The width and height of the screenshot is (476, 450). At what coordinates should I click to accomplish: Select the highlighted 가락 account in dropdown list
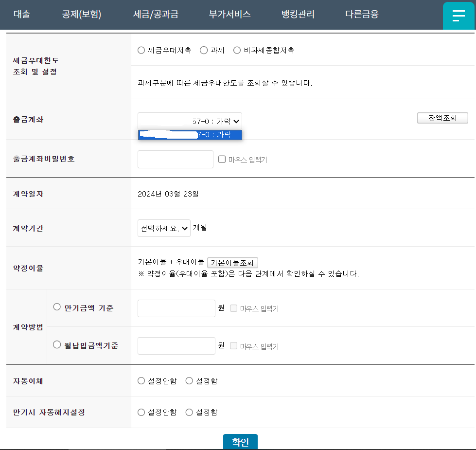pyautogui.click(x=190, y=135)
